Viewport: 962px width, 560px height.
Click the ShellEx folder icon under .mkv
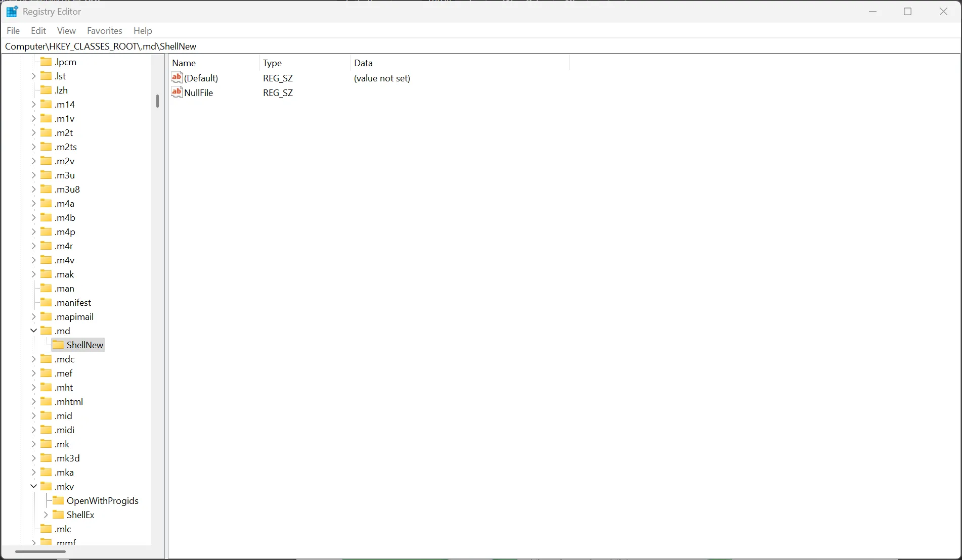59,515
